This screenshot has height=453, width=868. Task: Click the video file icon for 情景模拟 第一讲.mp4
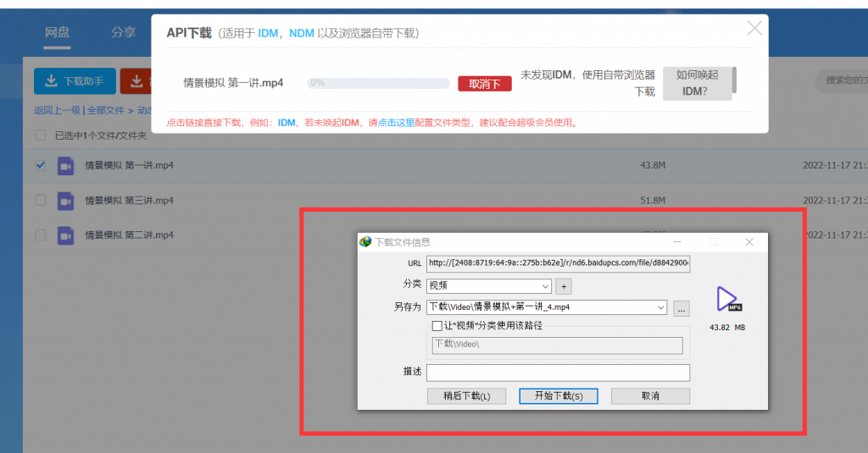65,165
